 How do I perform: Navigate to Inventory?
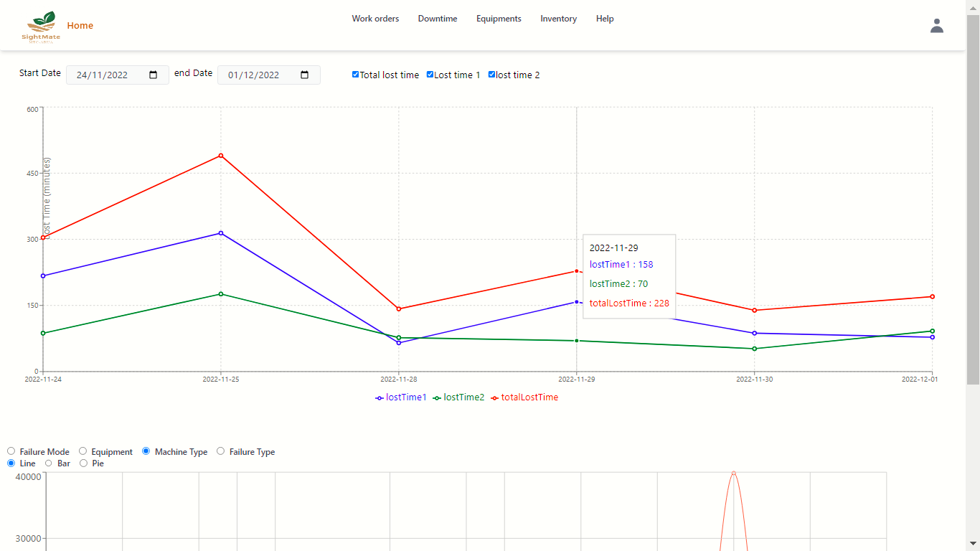(x=558, y=19)
